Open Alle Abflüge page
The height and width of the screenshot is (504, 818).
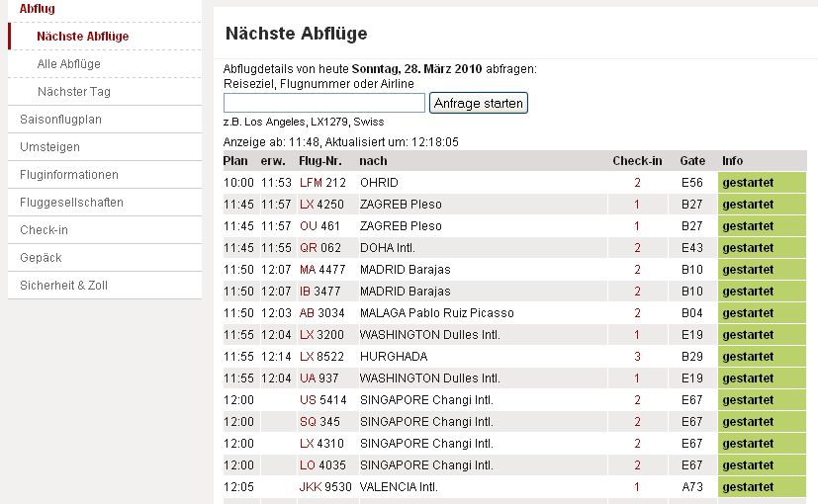68,64
